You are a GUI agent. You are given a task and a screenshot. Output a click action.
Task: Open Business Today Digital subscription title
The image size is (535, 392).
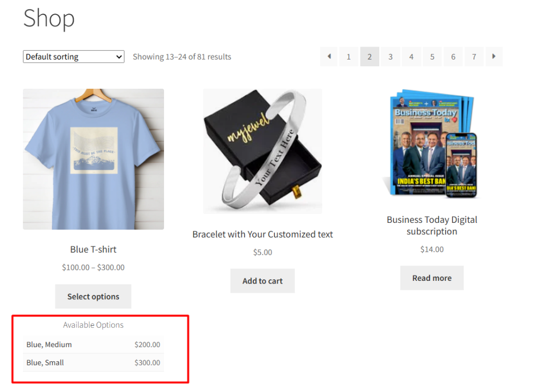point(432,225)
